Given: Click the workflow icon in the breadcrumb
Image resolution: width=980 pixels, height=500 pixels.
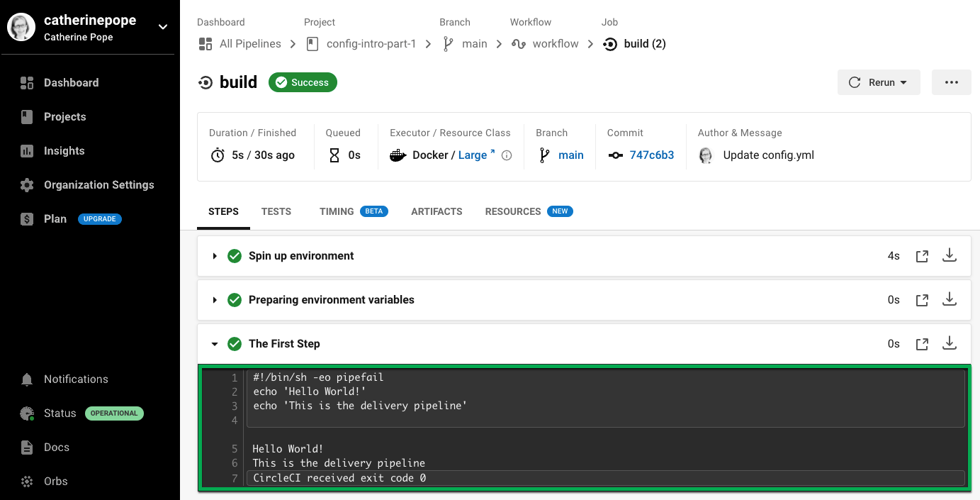Looking at the screenshot, I should click(x=518, y=44).
